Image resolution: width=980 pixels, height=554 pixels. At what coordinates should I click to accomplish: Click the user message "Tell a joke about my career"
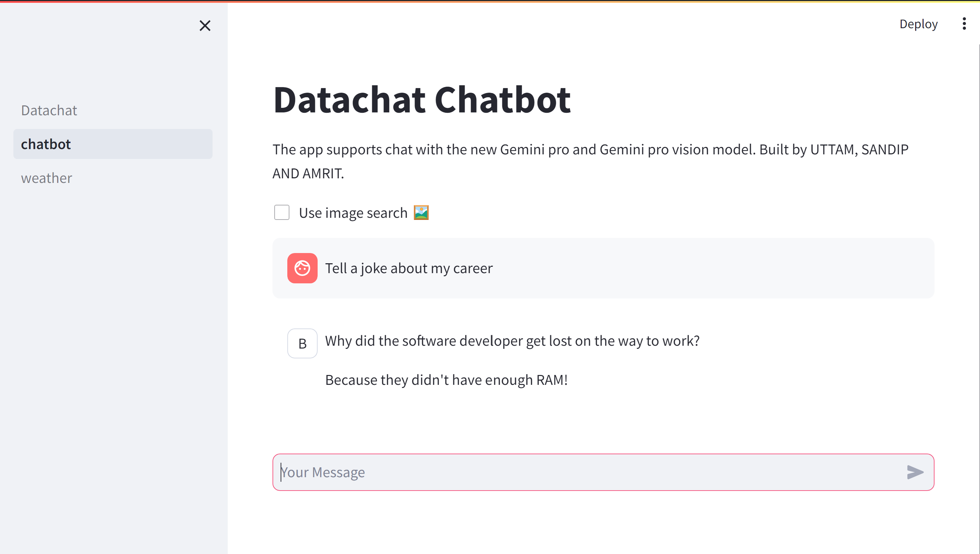pyautogui.click(x=409, y=268)
